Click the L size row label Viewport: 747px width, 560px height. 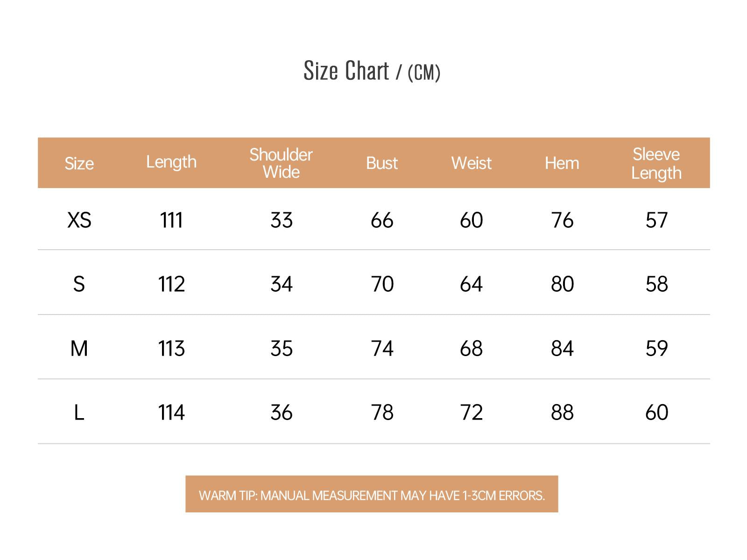(79, 413)
